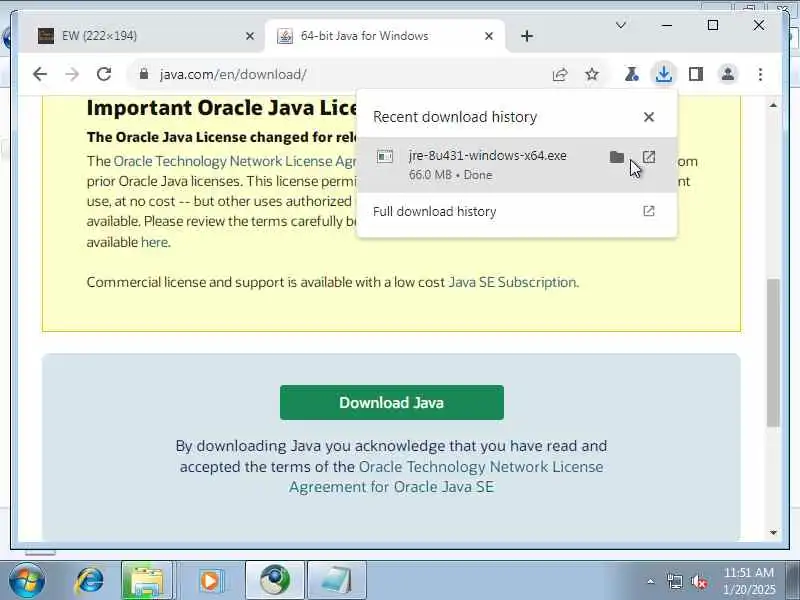The image size is (800, 600).
Task: Close the Recent download history popup
Action: coord(648,117)
